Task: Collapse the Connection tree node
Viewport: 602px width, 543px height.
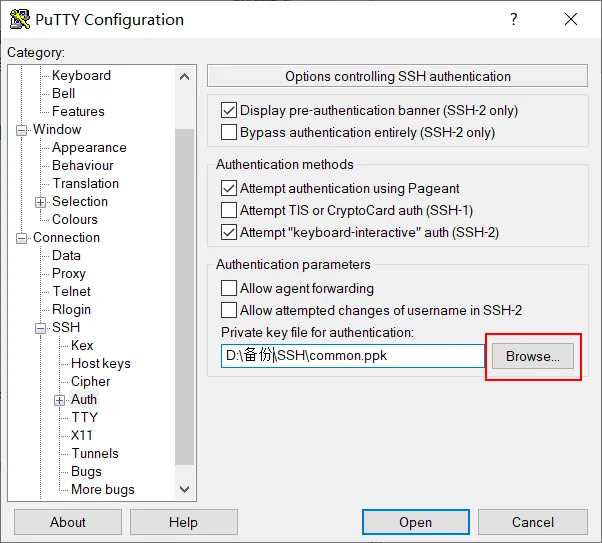Action: pos(22,238)
